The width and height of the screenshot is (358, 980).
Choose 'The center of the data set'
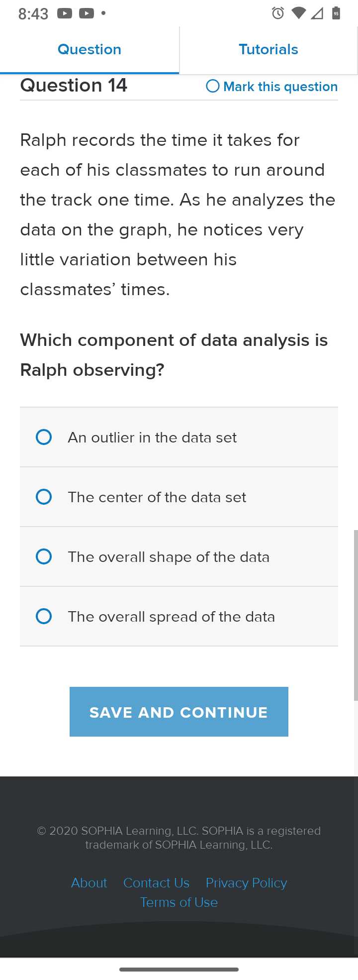(179, 497)
